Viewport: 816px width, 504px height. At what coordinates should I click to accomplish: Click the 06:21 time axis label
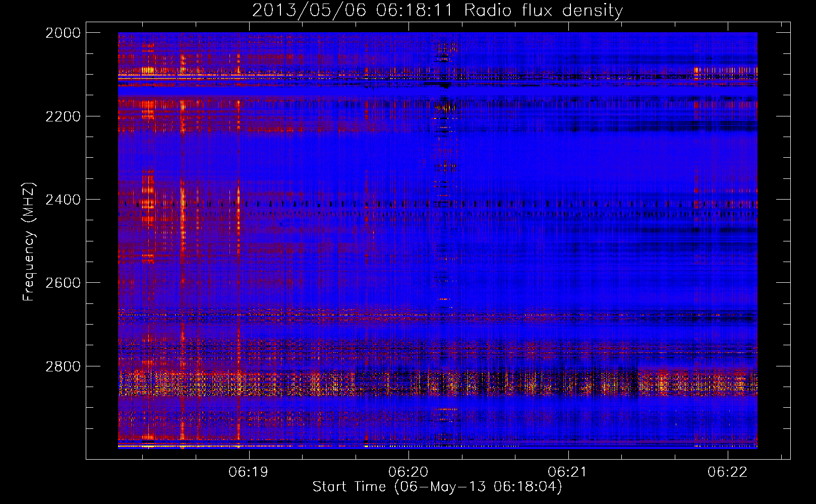point(568,472)
